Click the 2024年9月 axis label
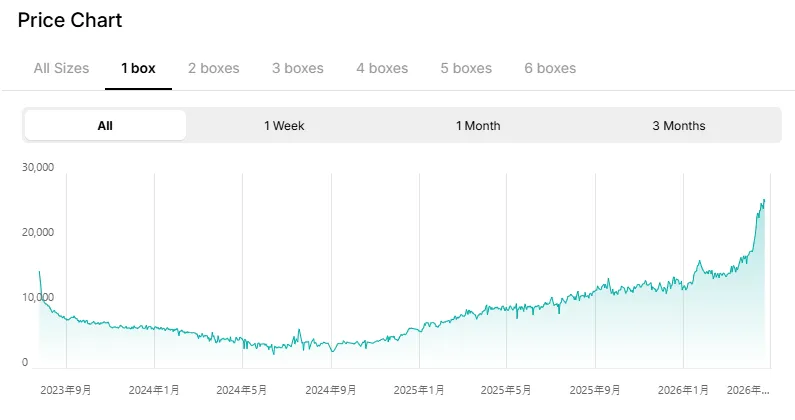The image size is (795, 420). tap(331, 390)
